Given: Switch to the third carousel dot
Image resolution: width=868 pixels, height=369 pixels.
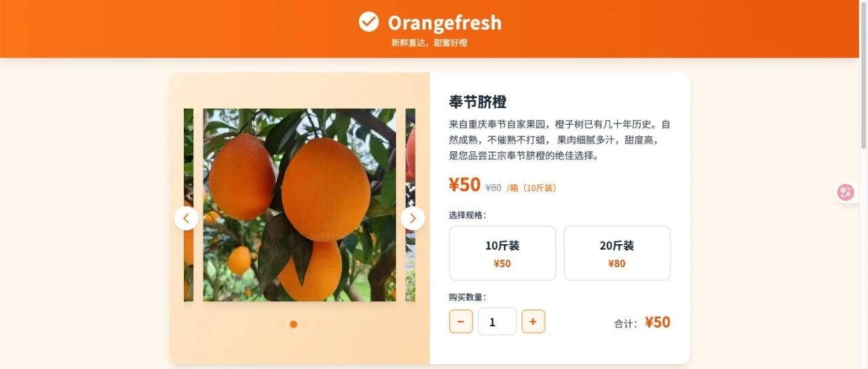Looking at the screenshot, I should (x=306, y=324).
